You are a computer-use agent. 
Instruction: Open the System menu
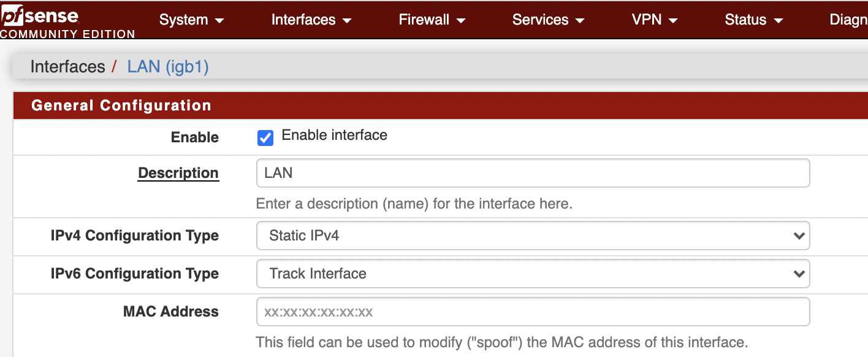point(192,20)
